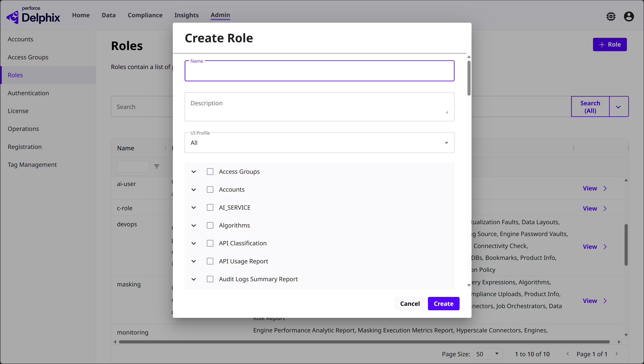Click the previous page arrow icon
This screenshot has height=364, width=644.
coord(568,354)
